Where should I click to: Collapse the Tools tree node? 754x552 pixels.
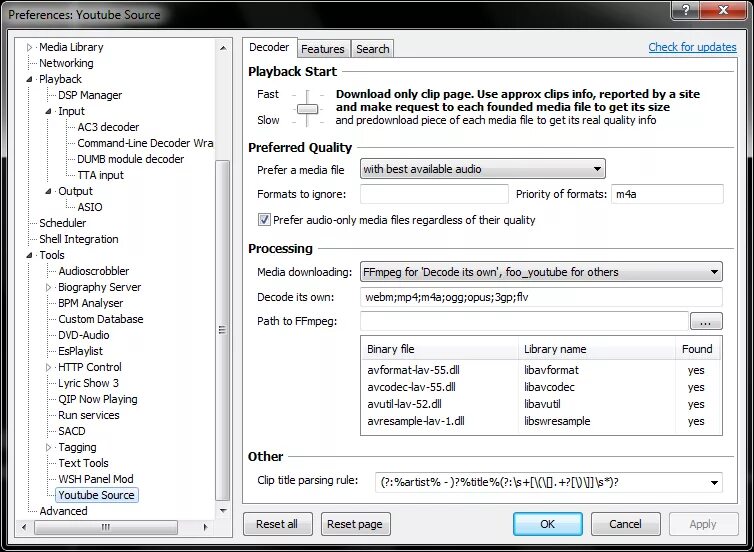pos(29,255)
